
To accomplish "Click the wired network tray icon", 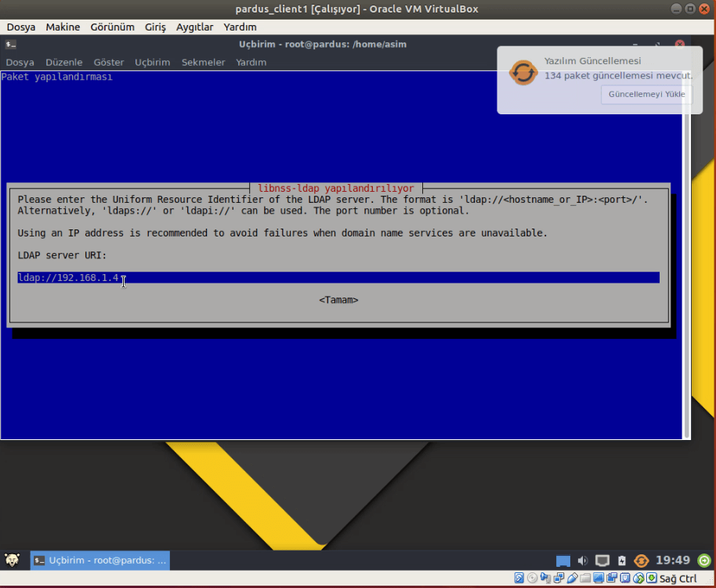I will click(602, 561).
